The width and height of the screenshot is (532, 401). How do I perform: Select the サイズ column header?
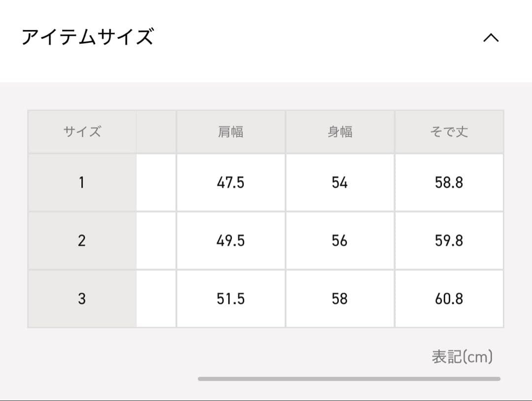(82, 132)
